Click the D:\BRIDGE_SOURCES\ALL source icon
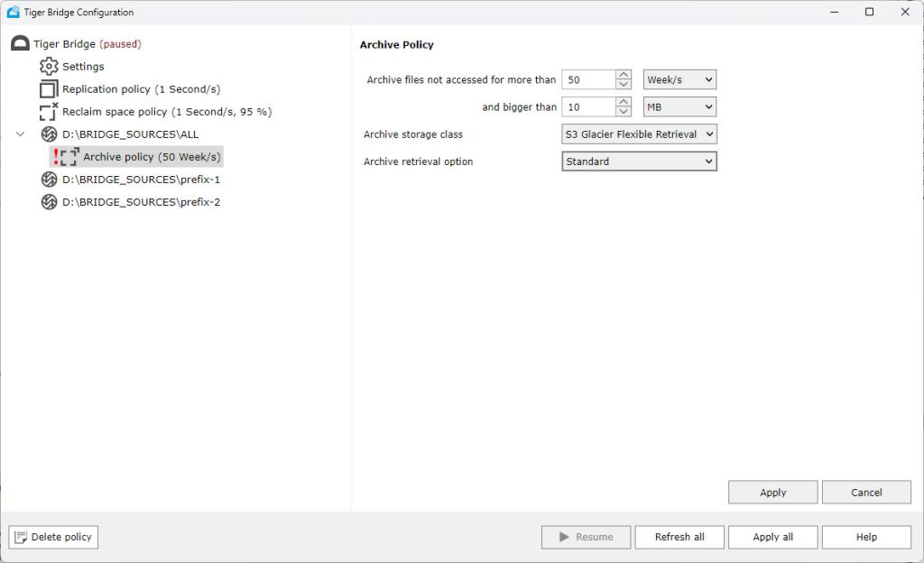Screen dimensions: 924x563 tap(49, 134)
